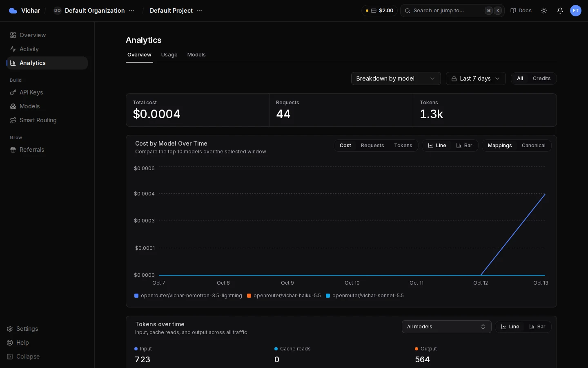Open Default Organization options ellipsis
Image resolution: width=588 pixels, height=368 pixels.
click(x=131, y=11)
